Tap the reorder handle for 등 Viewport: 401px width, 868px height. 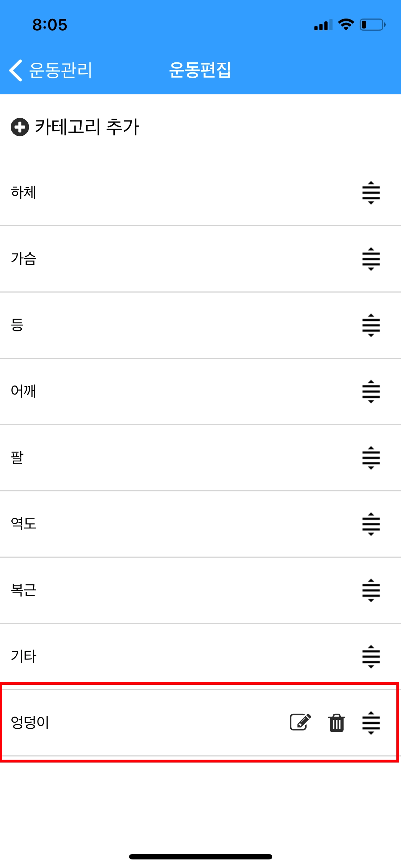[371, 325]
